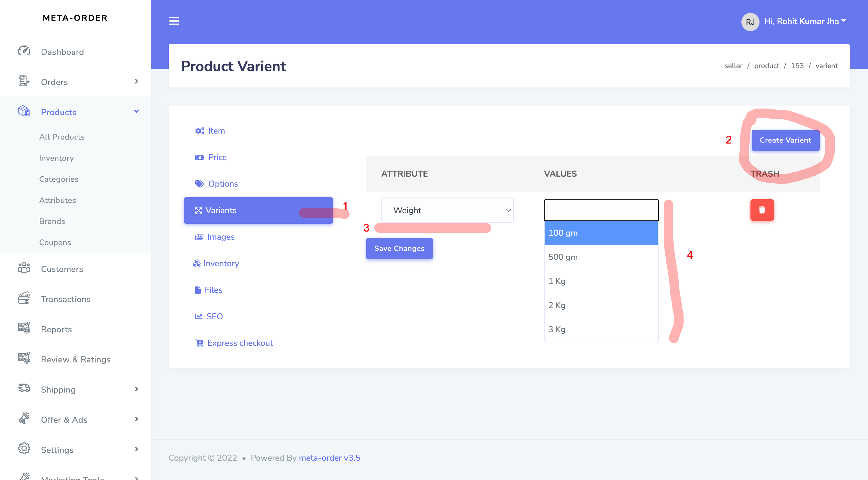Open the Weight attribute dropdown

click(x=447, y=210)
